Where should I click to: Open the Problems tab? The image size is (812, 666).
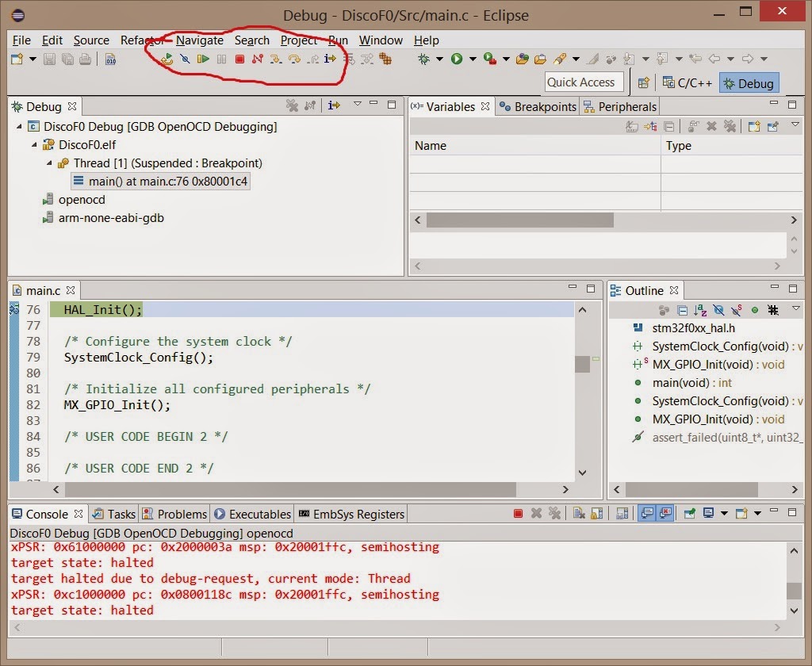pyautogui.click(x=175, y=514)
